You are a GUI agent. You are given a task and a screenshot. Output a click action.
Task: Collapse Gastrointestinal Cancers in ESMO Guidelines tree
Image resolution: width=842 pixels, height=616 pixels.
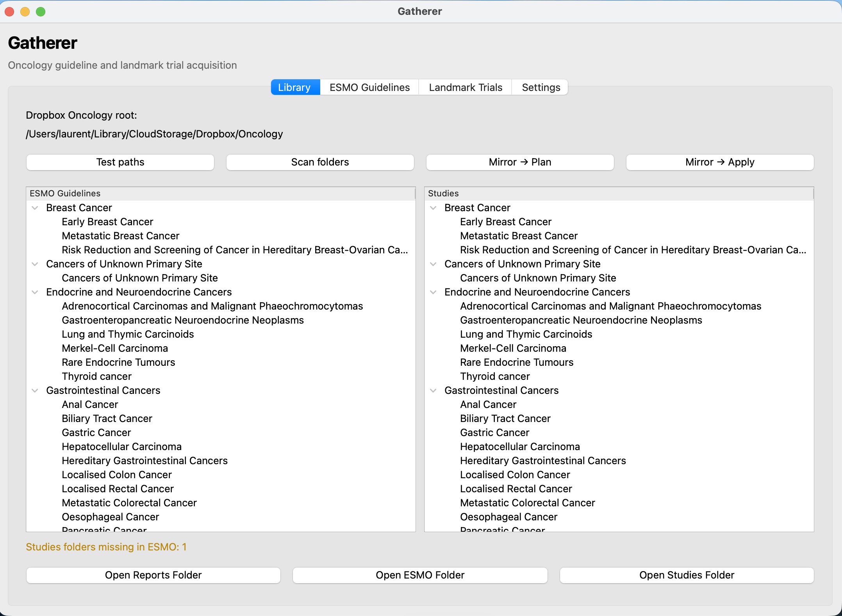tap(35, 390)
